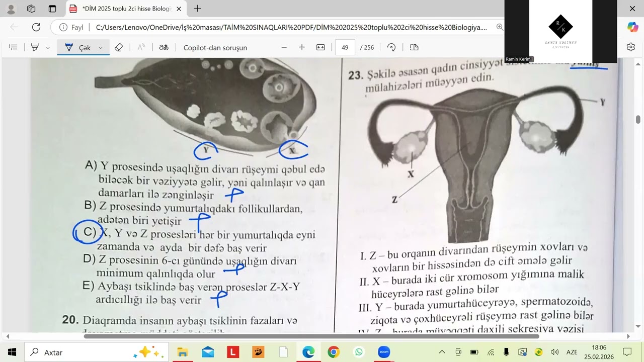Open Microsoft Edge from taskbar

coord(308,352)
